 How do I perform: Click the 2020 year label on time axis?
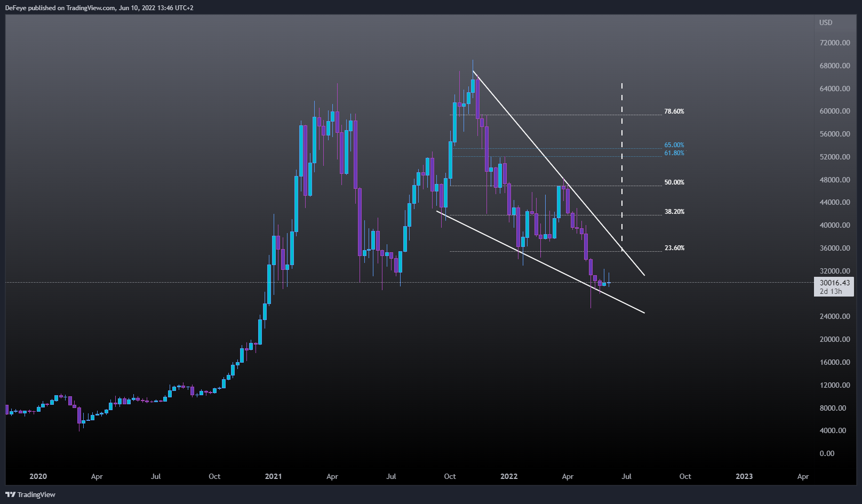[x=38, y=476]
